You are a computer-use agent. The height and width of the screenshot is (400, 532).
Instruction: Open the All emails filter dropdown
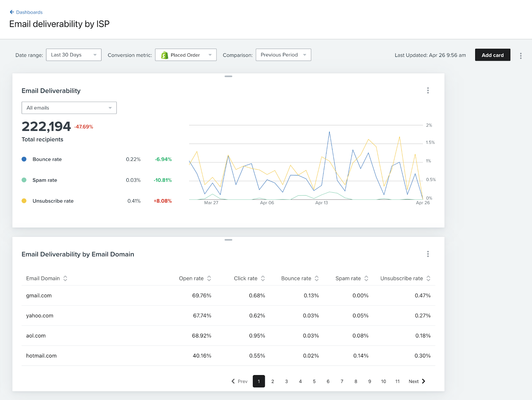pyautogui.click(x=69, y=108)
